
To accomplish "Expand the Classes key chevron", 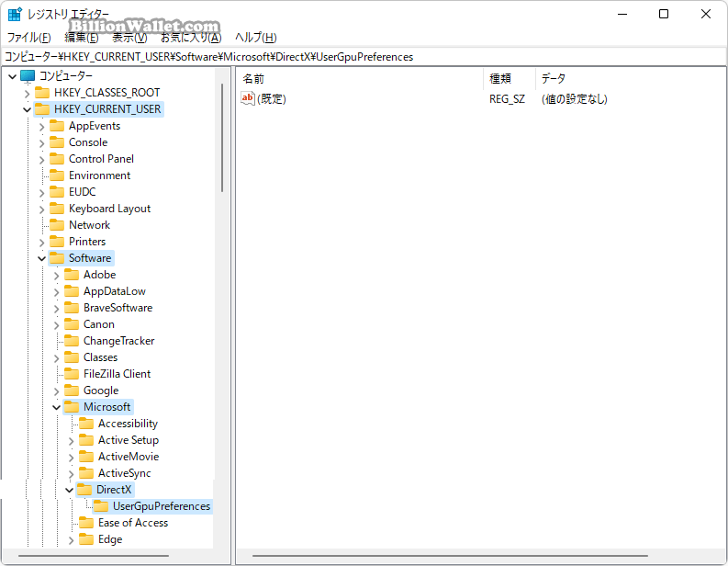I will pos(57,357).
